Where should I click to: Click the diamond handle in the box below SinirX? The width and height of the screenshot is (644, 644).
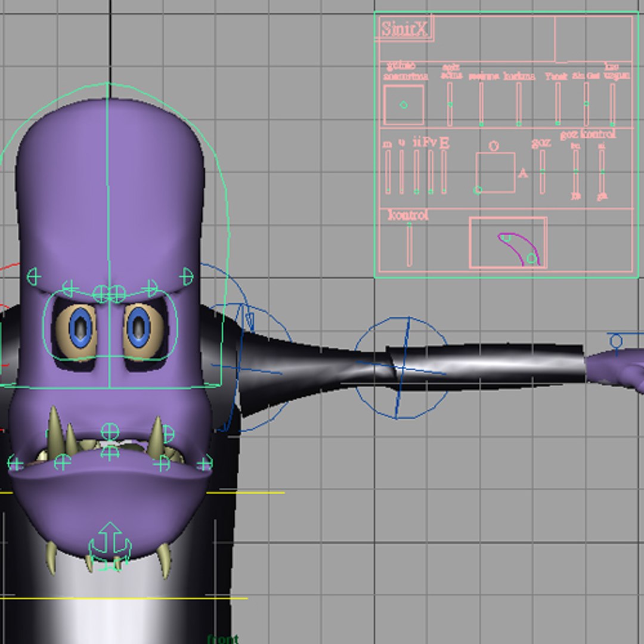point(404,105)
